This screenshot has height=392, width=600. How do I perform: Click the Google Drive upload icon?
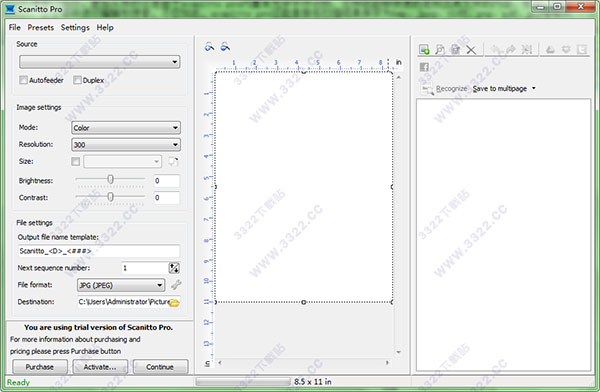click(x=550, y=49)
